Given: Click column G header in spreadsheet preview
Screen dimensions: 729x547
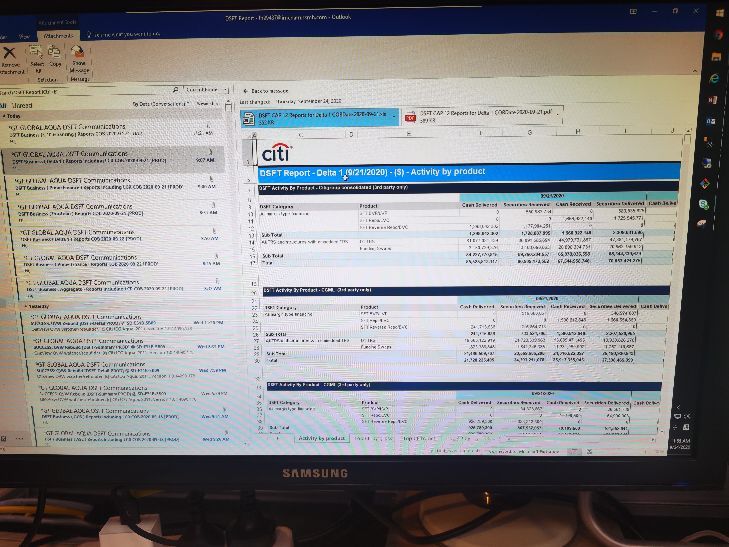Looking at the screenshot, I should click(x=529, y=132).
